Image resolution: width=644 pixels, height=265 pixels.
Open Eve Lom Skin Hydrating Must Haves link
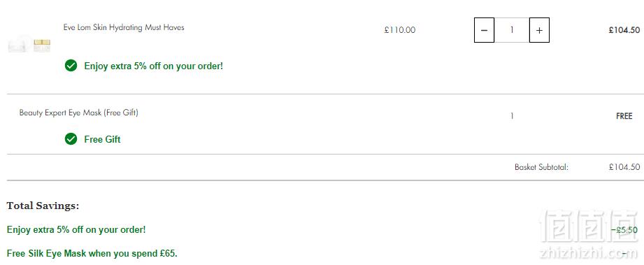coord(124,27)
